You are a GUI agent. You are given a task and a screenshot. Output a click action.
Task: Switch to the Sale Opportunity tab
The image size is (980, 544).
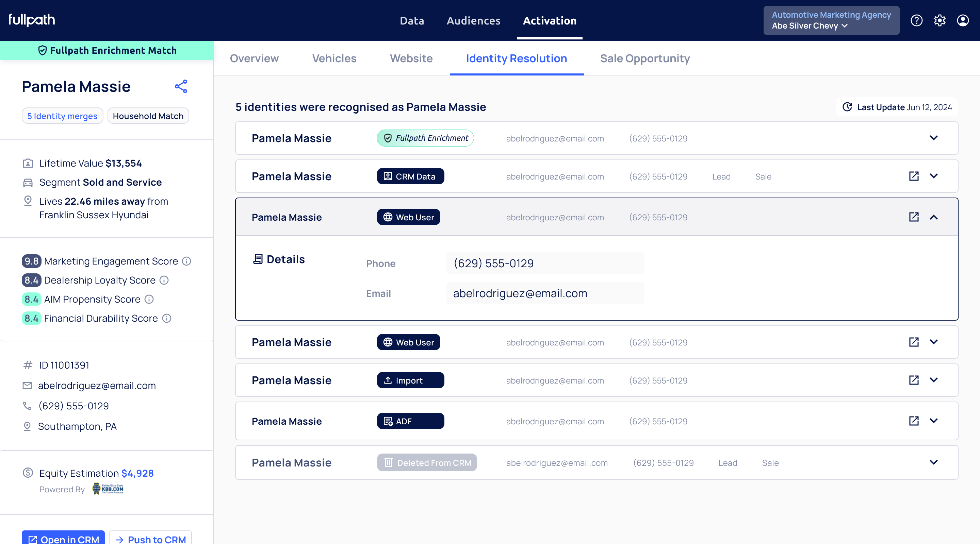tap(644, 58)
